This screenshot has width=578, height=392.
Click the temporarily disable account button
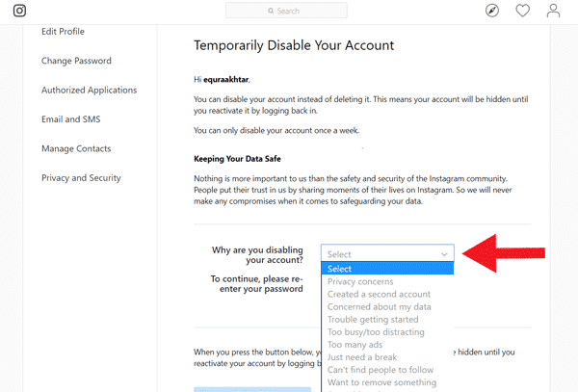252,389
